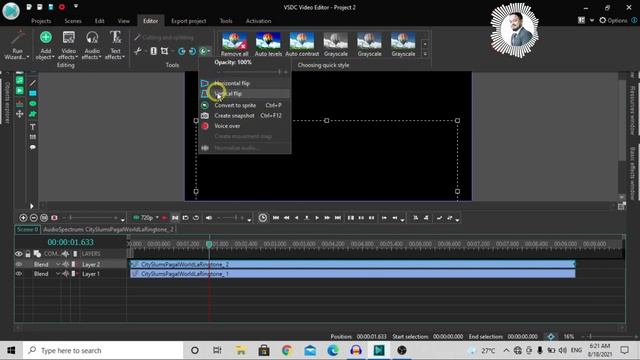The width and height of the screenshot is (640, 360).
Task: Open the Video effects menu
Action: coord(69,45)
